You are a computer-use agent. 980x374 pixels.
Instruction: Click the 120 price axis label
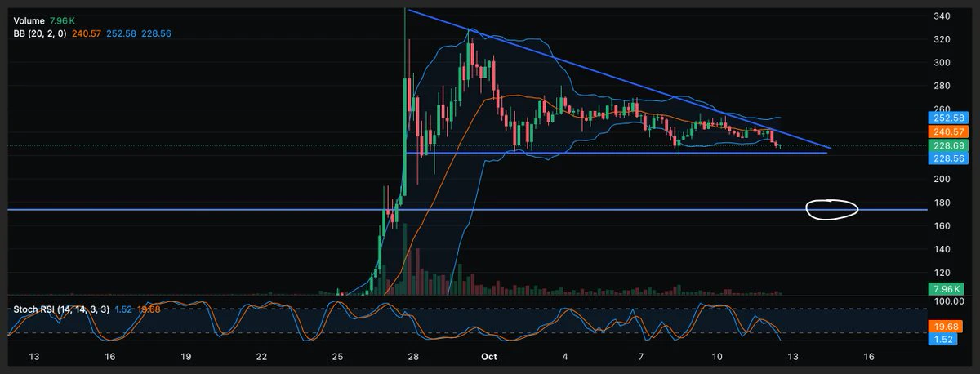[x=941, y=272]
